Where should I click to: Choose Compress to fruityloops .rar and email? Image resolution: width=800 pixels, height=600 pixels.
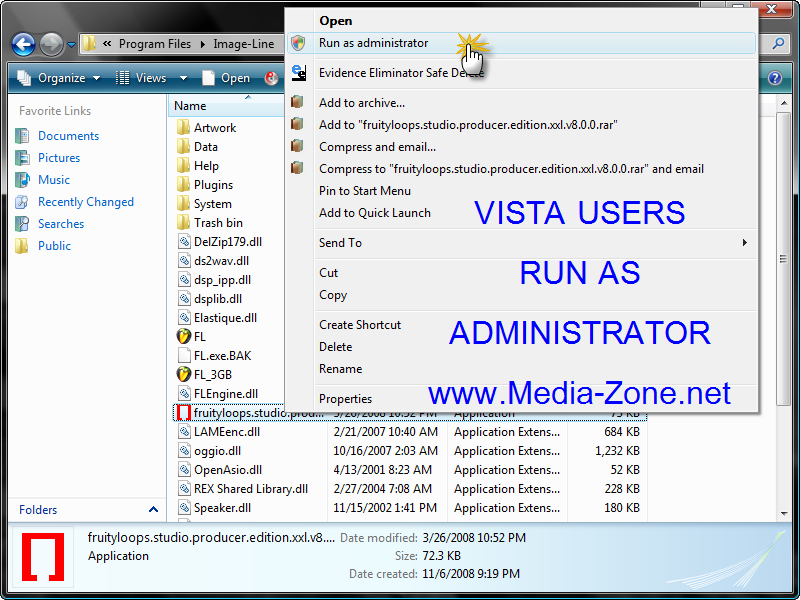521,169
